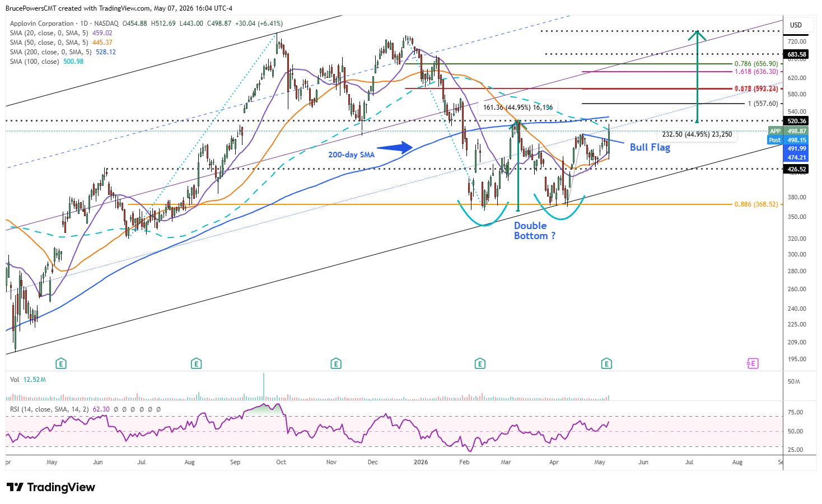Click the APP 498.87 price label
The height and width of the screenshot is (504, 822).
[788, 131]
